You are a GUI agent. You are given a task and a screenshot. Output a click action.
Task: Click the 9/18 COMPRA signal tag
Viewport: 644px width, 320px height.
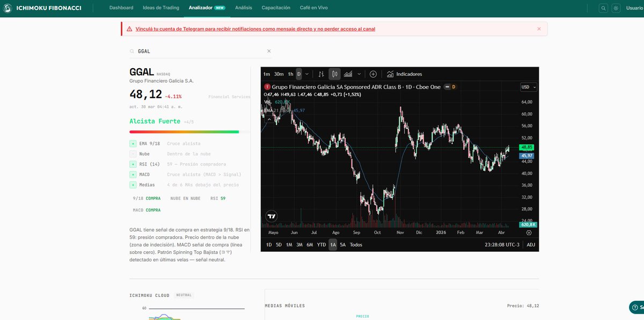click(x=147, y=198)
